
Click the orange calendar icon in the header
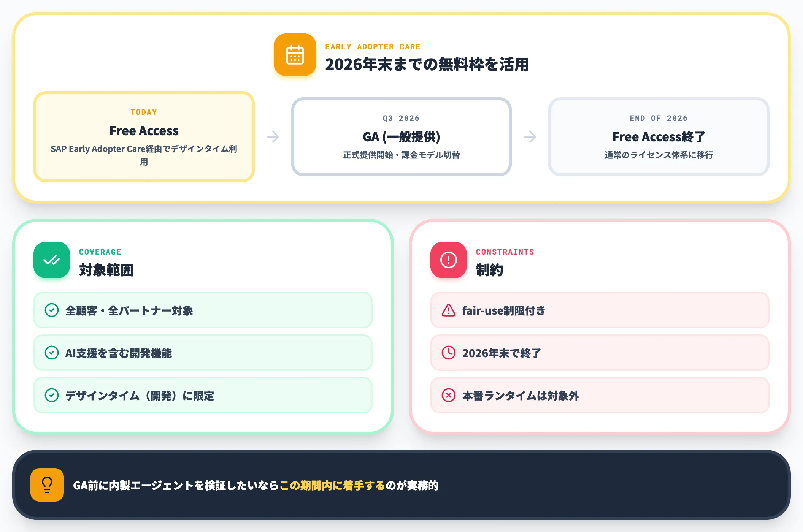tap(295, 55)
